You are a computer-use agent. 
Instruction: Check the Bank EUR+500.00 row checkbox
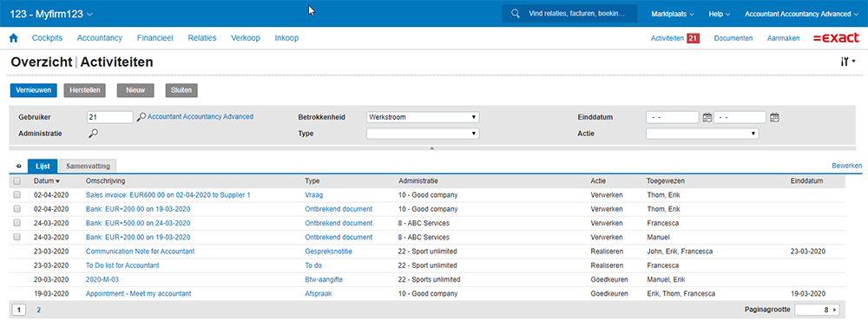coord(17,223)
